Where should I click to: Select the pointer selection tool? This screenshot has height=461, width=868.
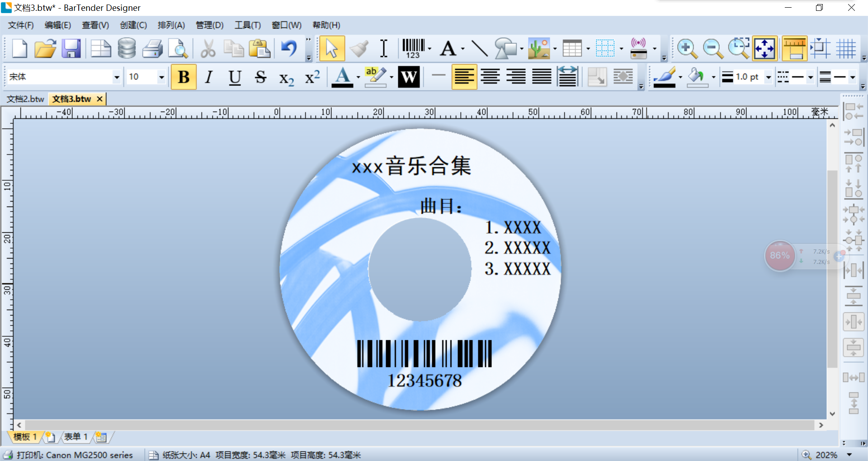coord(332,48)
